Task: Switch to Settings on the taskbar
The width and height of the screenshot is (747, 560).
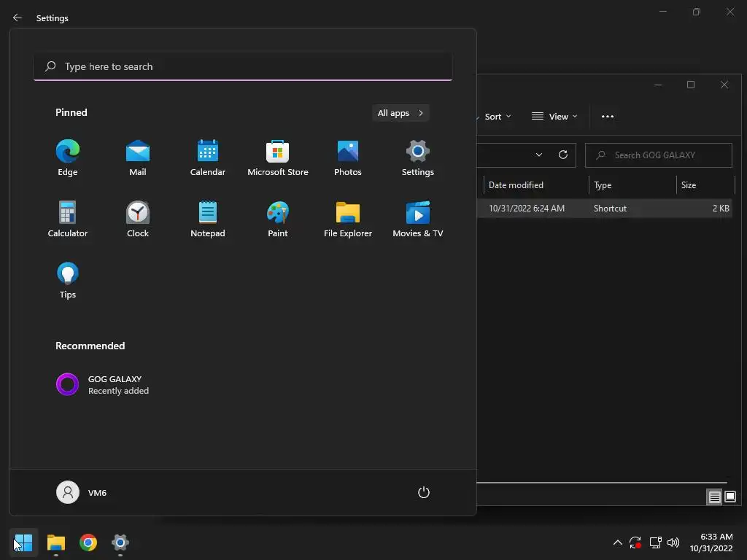Action: click(x=120, y=542)
